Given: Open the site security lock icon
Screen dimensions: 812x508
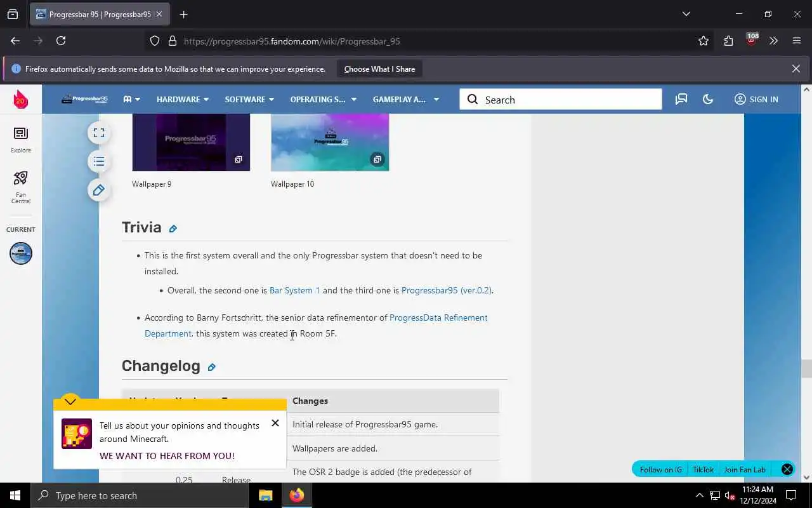Looking at the screenshot, I should coord(172,41).
